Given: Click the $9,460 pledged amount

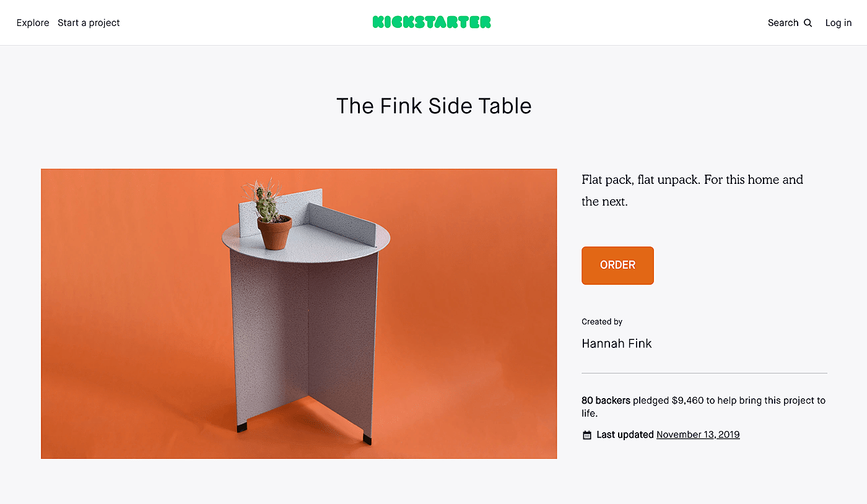Looking at the screenshot, I should pyautogui.click(x=687, y=401).
